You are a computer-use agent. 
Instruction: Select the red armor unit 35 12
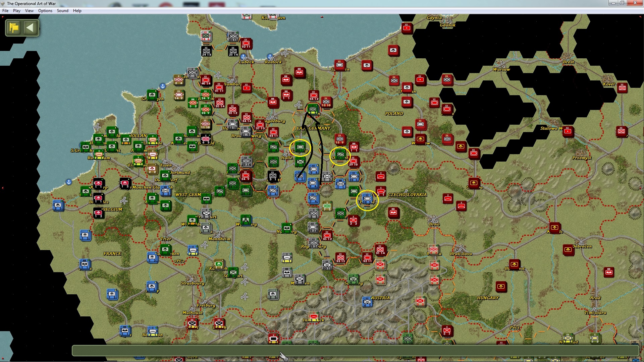click(x=327, y=236)
